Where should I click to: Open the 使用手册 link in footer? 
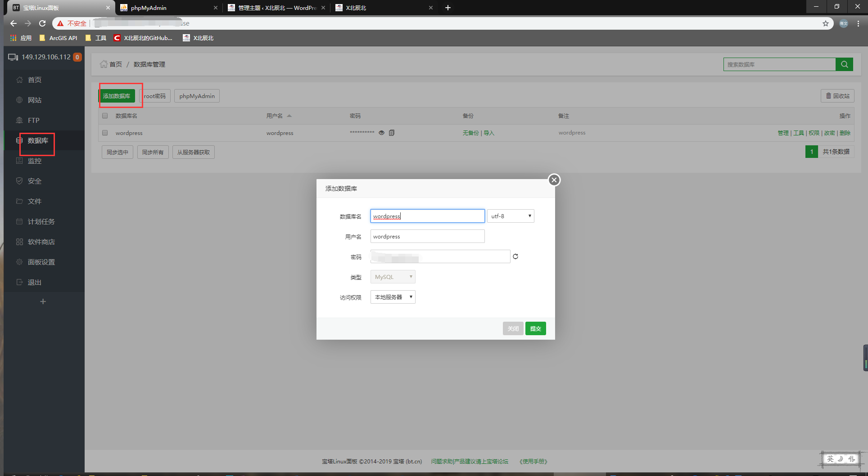click(533, 461)
